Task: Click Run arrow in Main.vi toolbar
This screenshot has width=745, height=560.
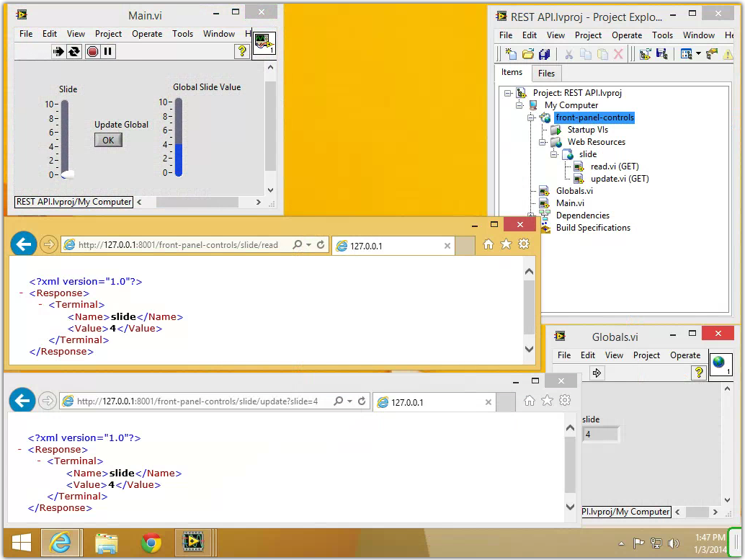Action: [x=58, y=51]
